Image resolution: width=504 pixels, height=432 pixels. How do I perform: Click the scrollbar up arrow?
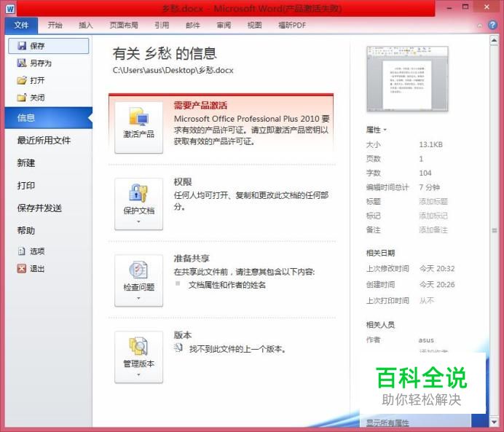click(494, 40)
